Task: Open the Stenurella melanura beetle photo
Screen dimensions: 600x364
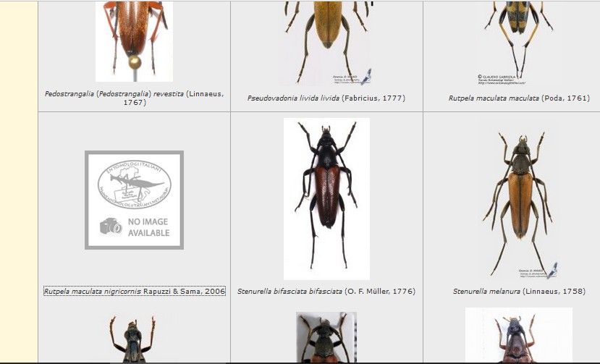Action: click(x=518, y=203)
